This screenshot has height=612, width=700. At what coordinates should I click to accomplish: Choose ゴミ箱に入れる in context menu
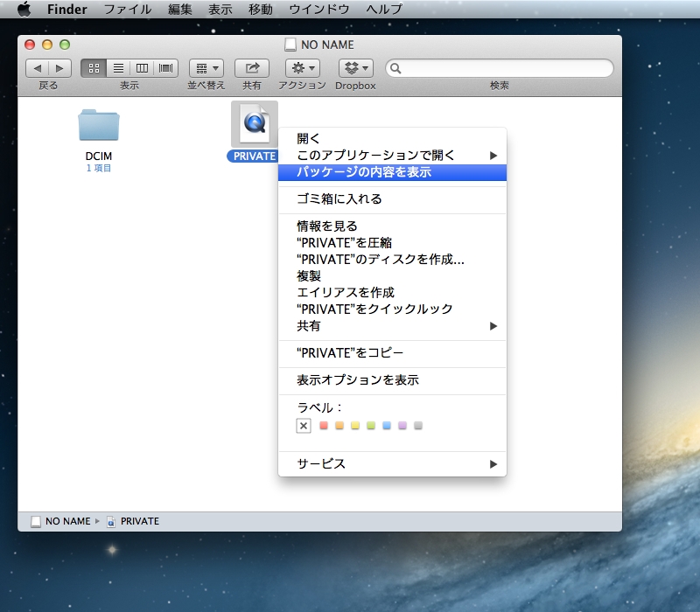(x=392, y=199)
